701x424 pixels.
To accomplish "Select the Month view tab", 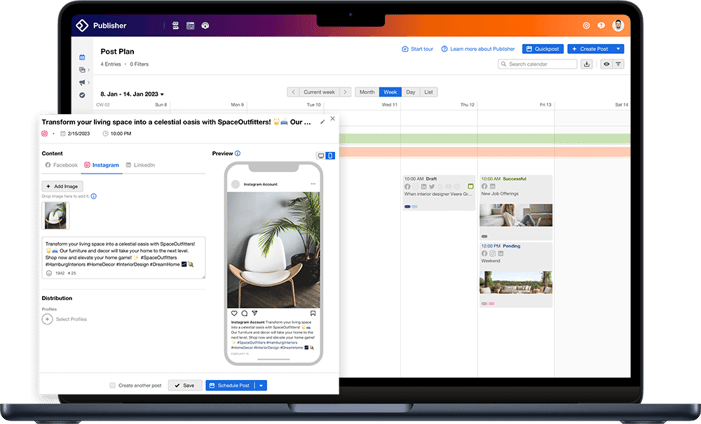I will coord(367,92).
